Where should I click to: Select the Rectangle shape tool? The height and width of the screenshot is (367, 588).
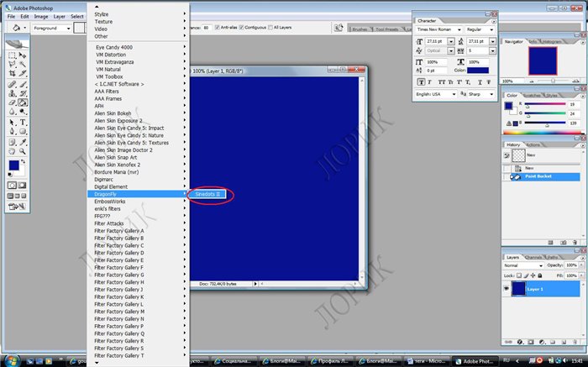click(x=23, y=131)
